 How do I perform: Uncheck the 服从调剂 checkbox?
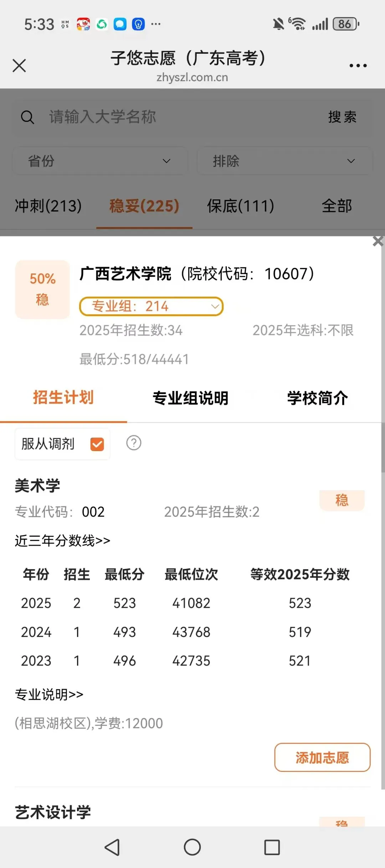coord(97,444)
